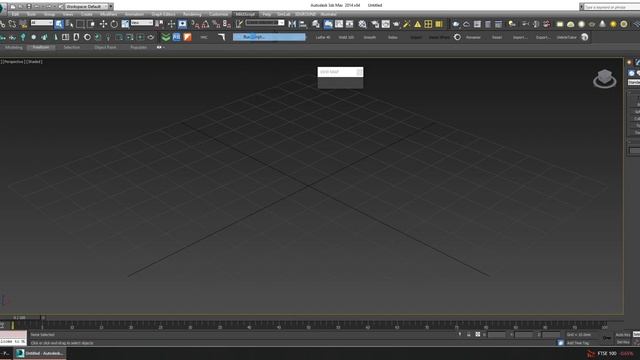Click the Set Key button
This screenshot has height=360, width=640.
click(623, 342)
